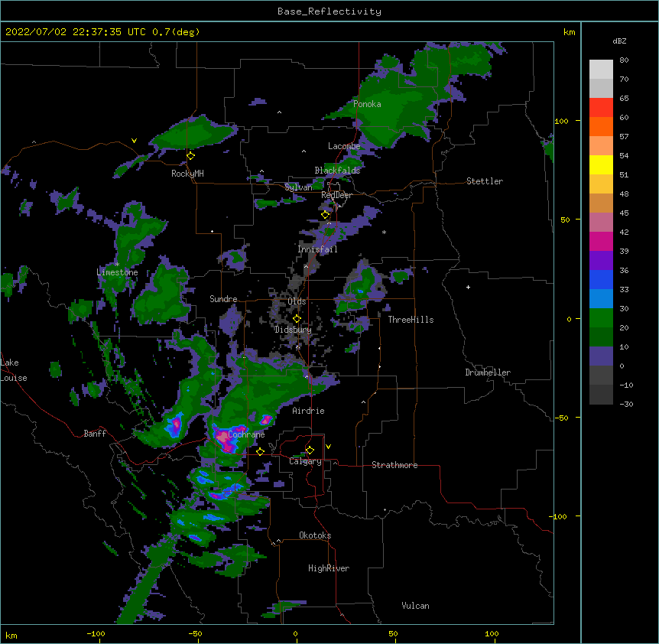Click the km label at top right
The width and height of the screenshot is (659, 644).
coord(569,32)
